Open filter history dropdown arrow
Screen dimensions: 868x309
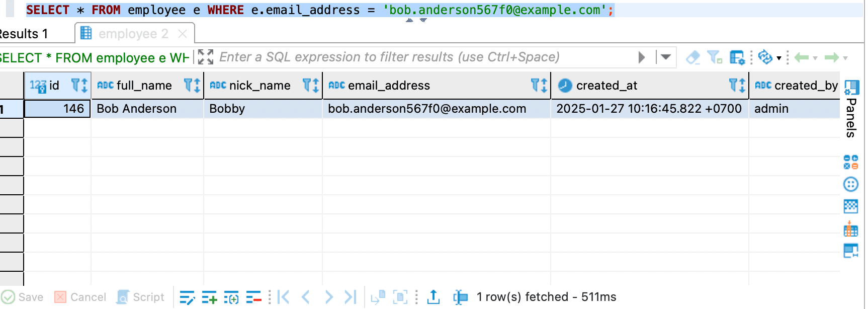tap(666, 57)
